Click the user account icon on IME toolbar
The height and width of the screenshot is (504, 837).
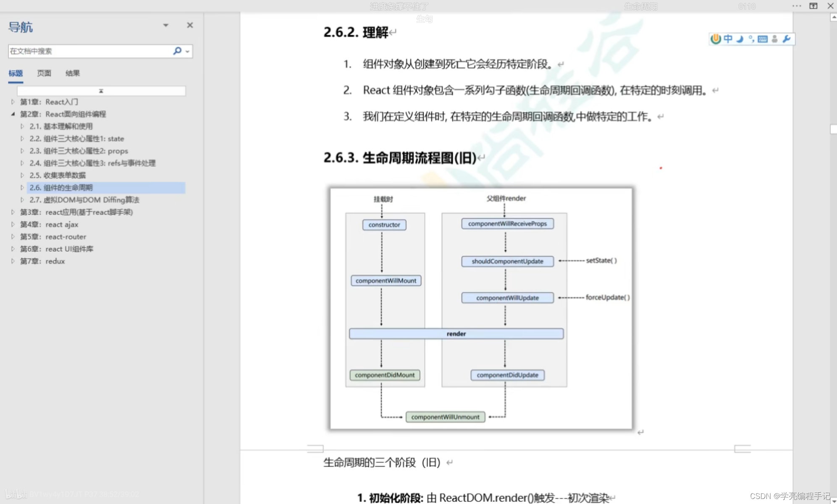coord(775,39)
